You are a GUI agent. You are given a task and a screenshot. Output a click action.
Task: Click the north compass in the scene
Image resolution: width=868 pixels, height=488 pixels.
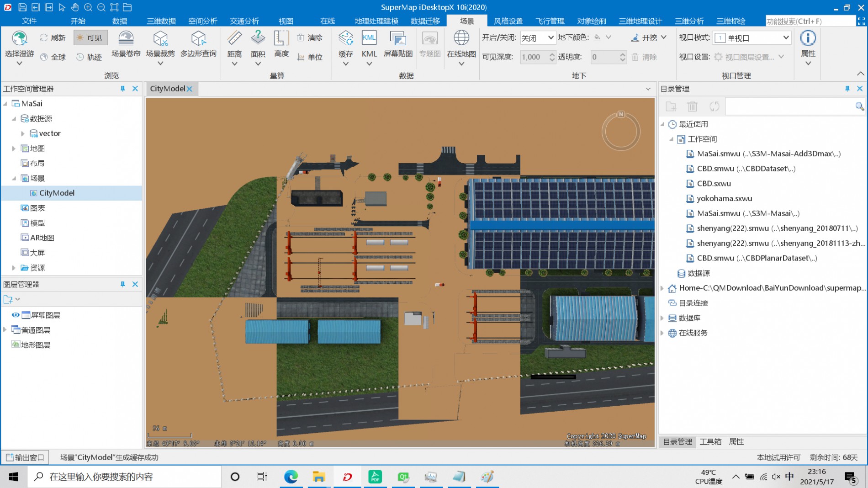(x=621, y=131)
